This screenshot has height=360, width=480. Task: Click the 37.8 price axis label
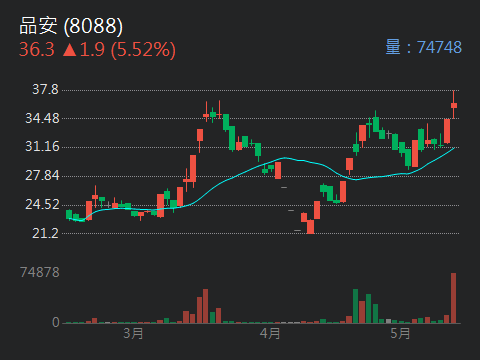45,89
